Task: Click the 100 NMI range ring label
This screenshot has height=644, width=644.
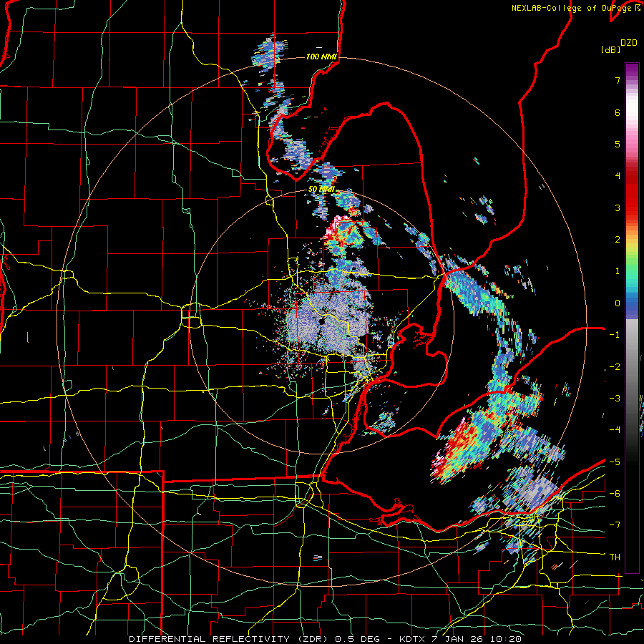Action: click(321, 57)
